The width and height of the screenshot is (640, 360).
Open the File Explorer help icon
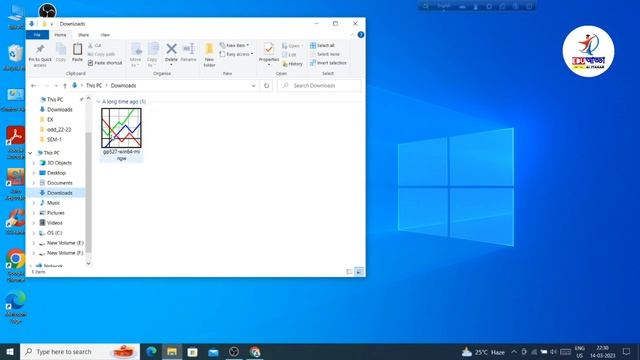click(x=360, y=35)
